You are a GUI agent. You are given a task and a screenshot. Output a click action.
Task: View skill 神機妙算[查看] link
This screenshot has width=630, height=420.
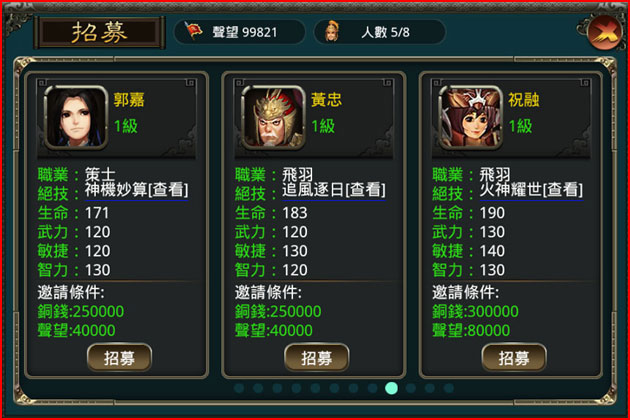click(136, 191)
